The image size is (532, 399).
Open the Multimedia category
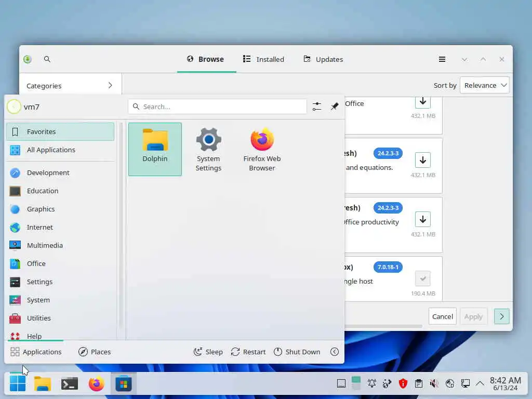[60, 245]
